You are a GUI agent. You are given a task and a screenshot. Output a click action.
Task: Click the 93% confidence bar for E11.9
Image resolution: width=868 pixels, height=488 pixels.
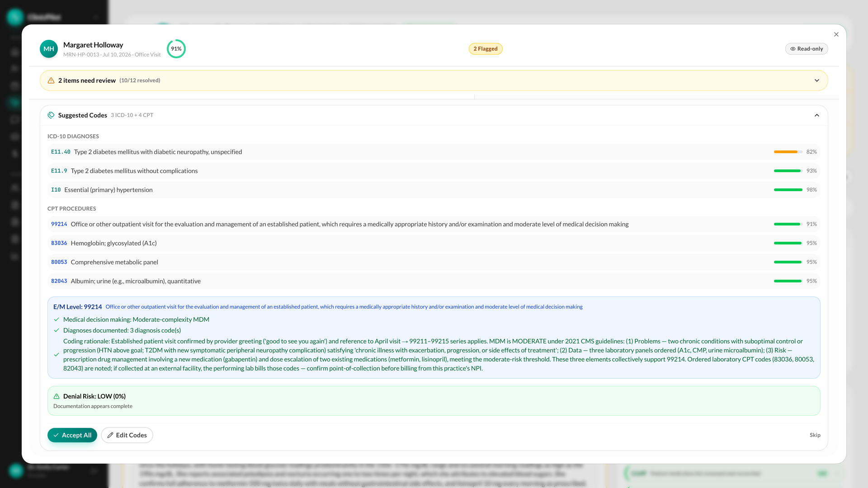(x=788, y=171)
